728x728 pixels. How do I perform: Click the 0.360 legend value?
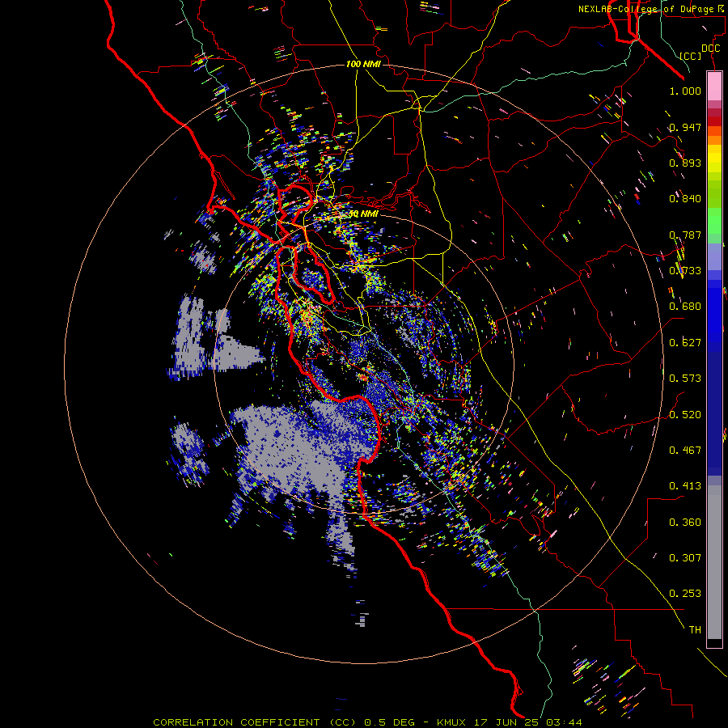(685, 523)
